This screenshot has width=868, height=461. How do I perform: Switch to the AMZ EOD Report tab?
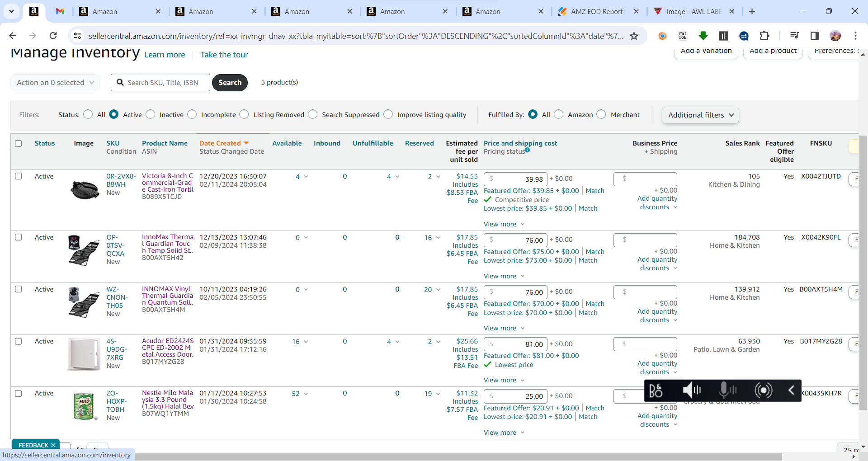click(597, 11)
